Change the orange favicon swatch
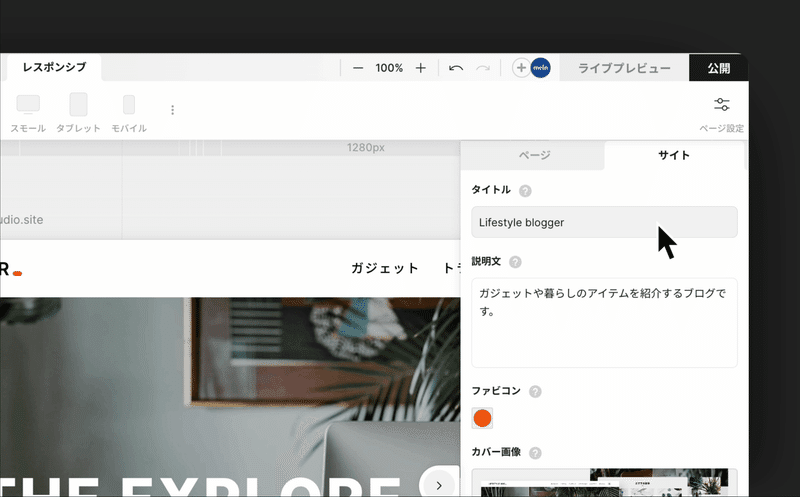 [482, 418]
